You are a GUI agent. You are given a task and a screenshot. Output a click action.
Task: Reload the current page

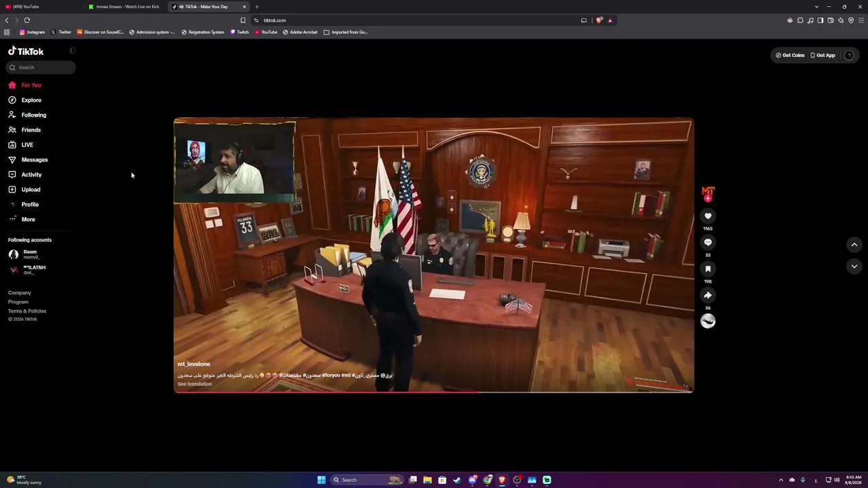point(27,20)
